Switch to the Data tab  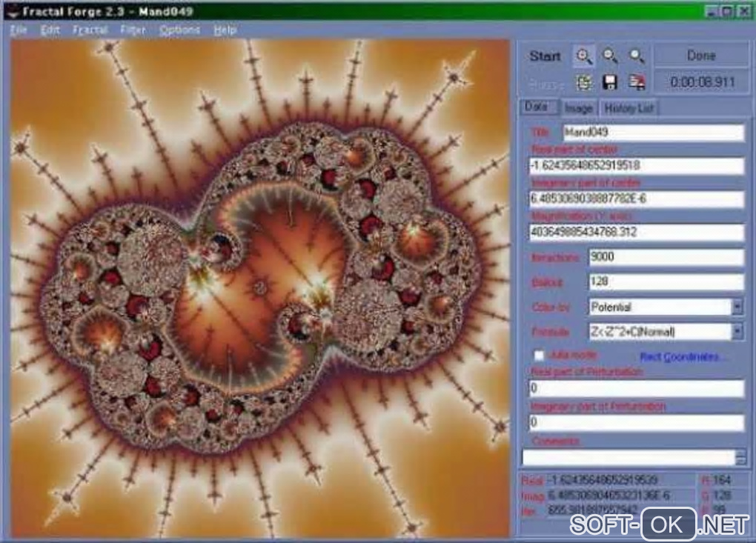tap(537, 107)
